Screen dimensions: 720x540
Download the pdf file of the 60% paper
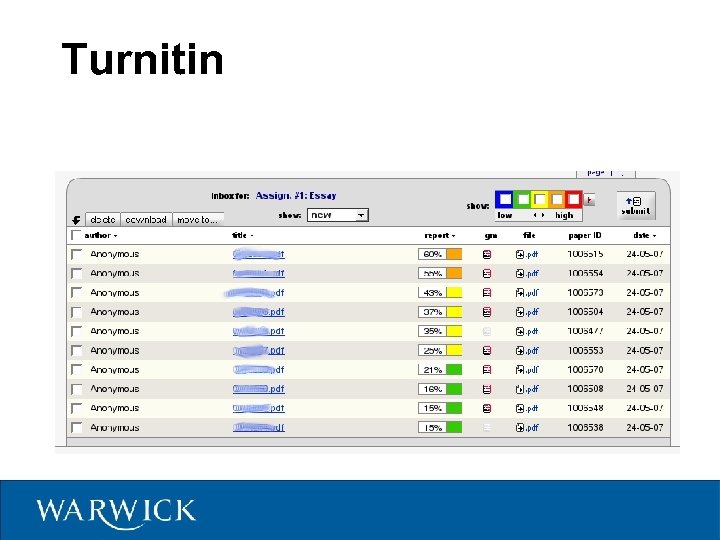coord(527,254)
